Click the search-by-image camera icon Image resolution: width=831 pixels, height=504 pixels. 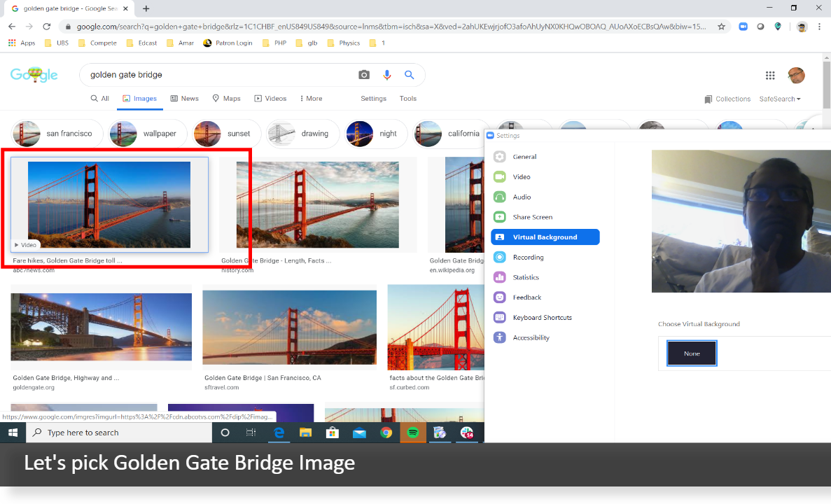[364, 74]
